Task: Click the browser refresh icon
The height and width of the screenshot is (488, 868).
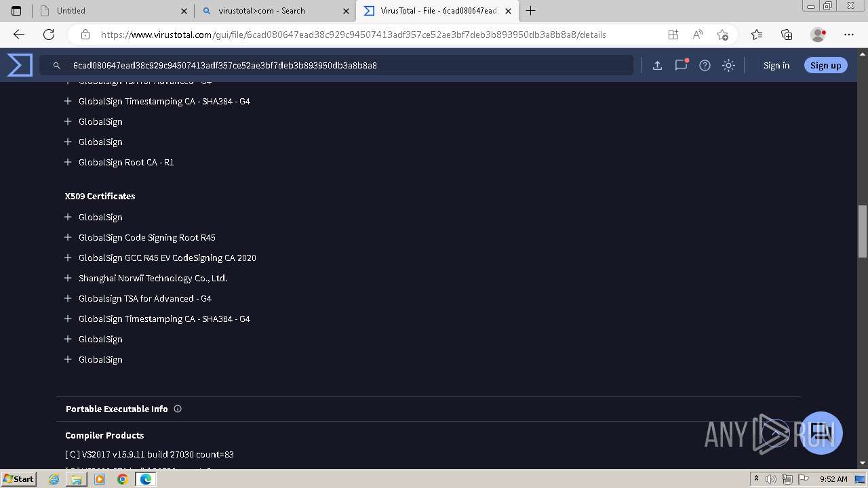Action: 49,35
